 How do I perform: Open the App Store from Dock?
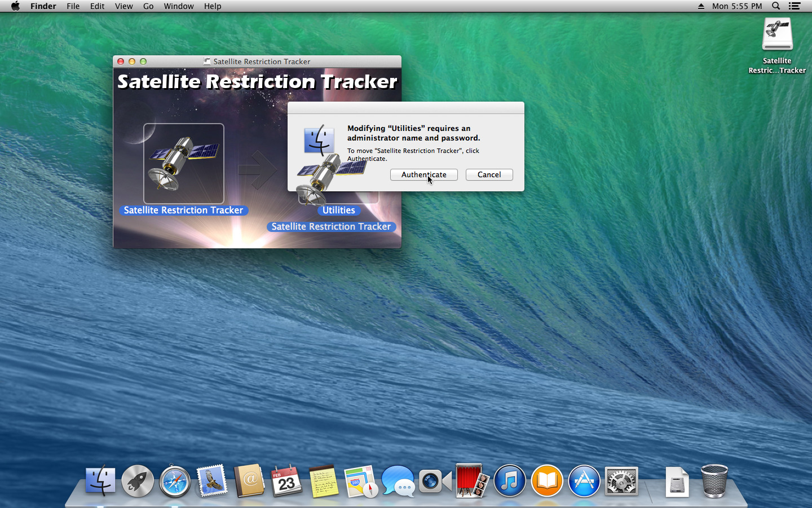(x=584, y=481)
